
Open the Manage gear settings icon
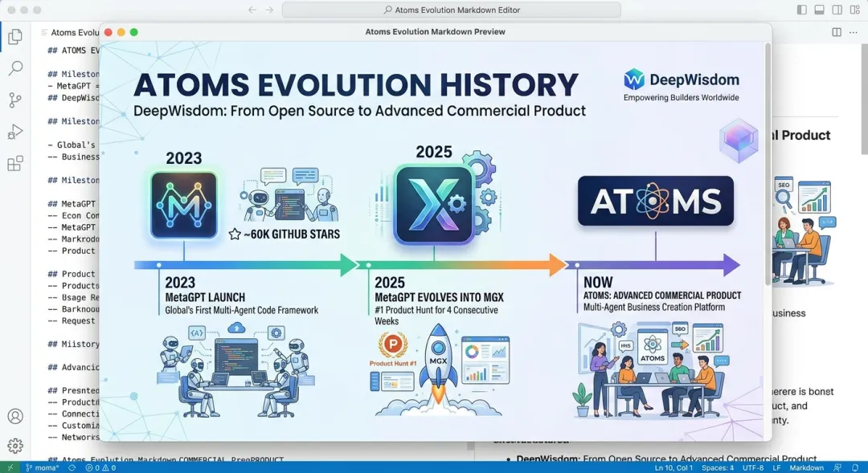(15, 446)
